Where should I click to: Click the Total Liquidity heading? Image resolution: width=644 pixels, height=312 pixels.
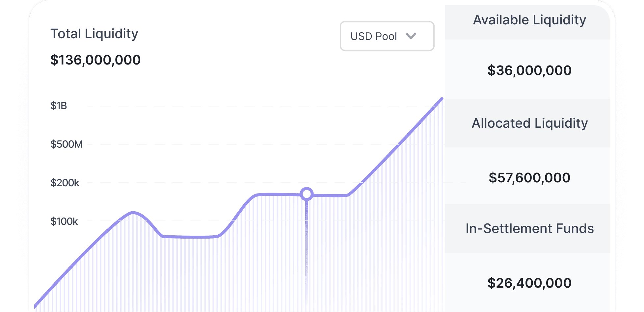[94, 33]
